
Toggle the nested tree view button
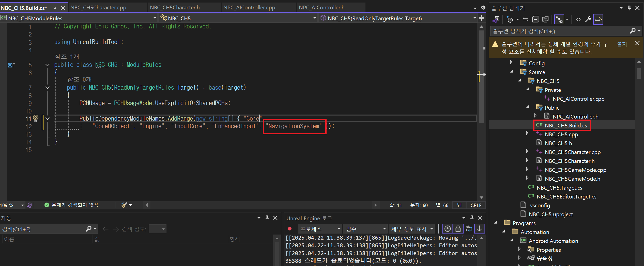[559, 19]
